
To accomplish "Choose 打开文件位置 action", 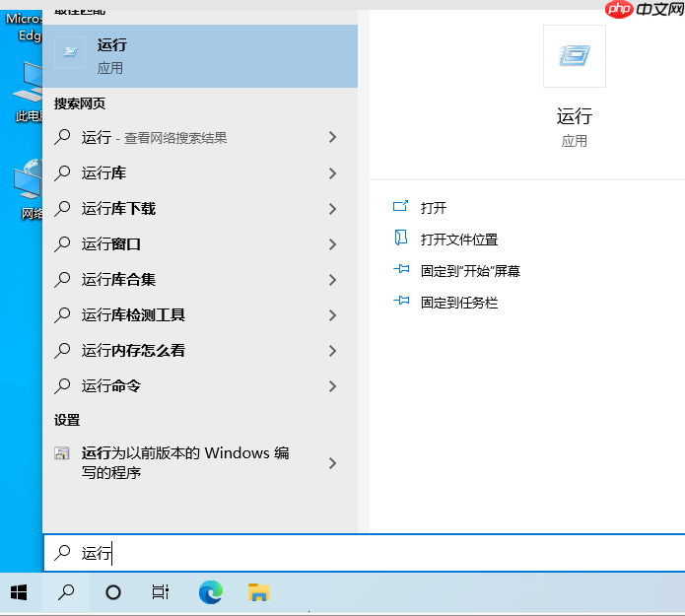I will 459,240.
